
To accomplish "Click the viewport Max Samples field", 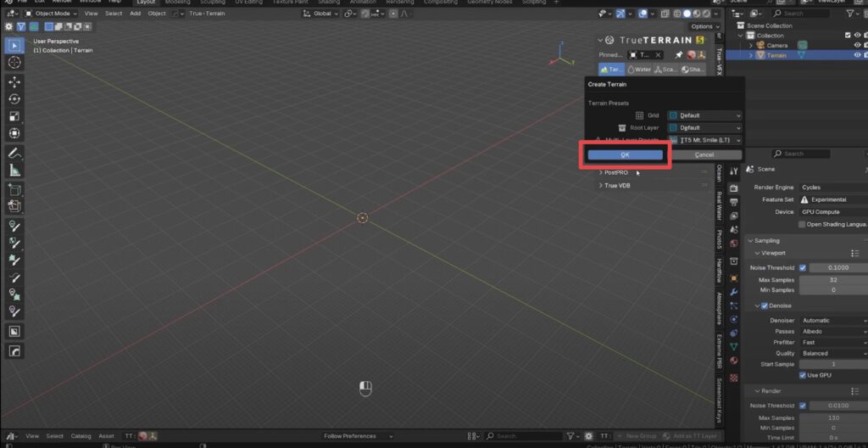I will click(833, 280).
